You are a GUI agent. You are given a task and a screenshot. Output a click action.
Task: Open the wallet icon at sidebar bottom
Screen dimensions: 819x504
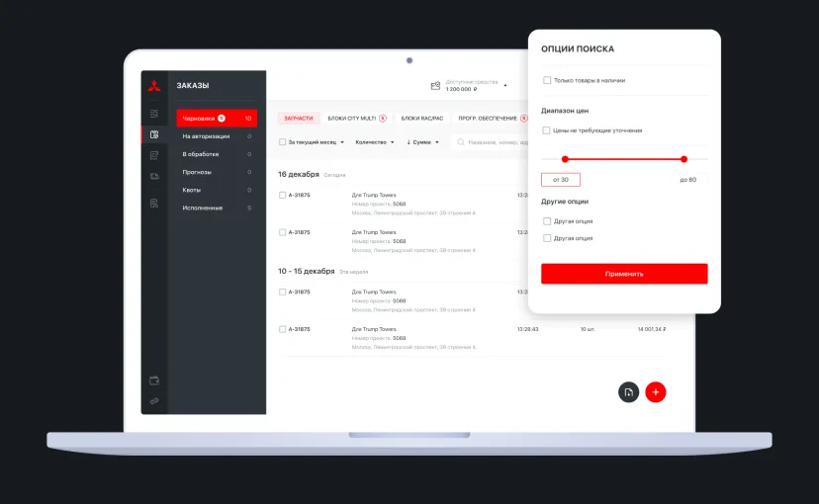point(154,380)
